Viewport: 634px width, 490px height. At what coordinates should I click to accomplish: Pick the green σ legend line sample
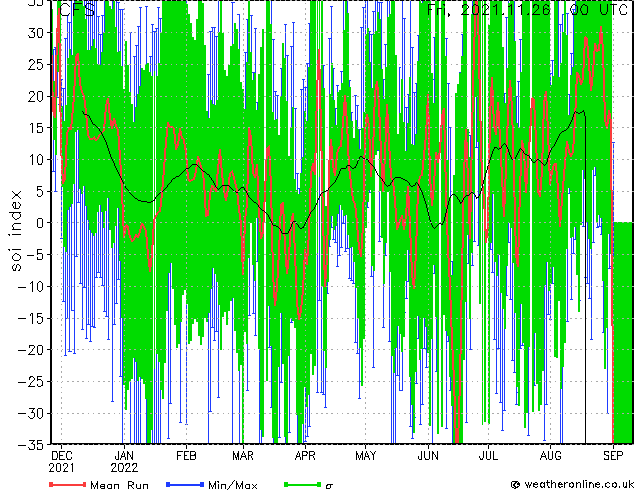tap(302, 484)
